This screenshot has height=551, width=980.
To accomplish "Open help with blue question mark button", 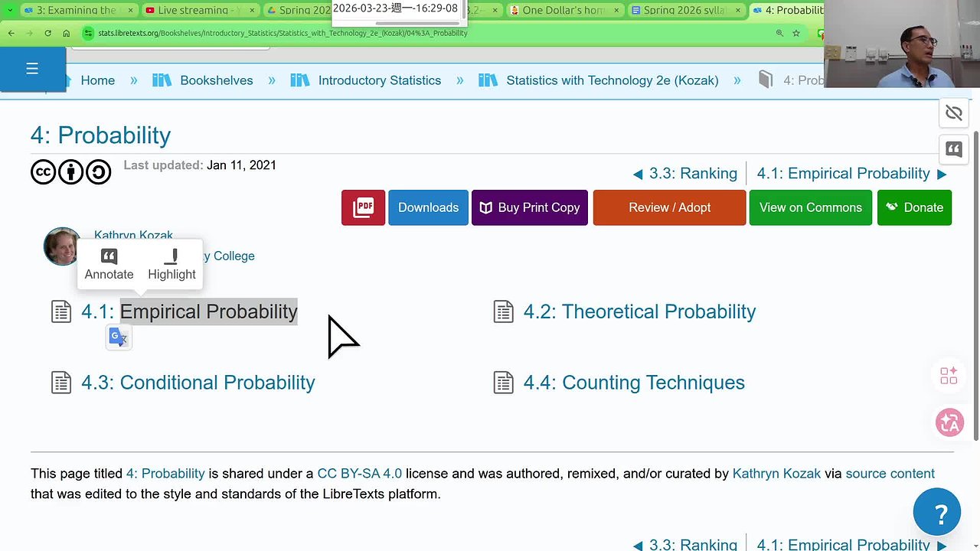I will pos(936,512).
